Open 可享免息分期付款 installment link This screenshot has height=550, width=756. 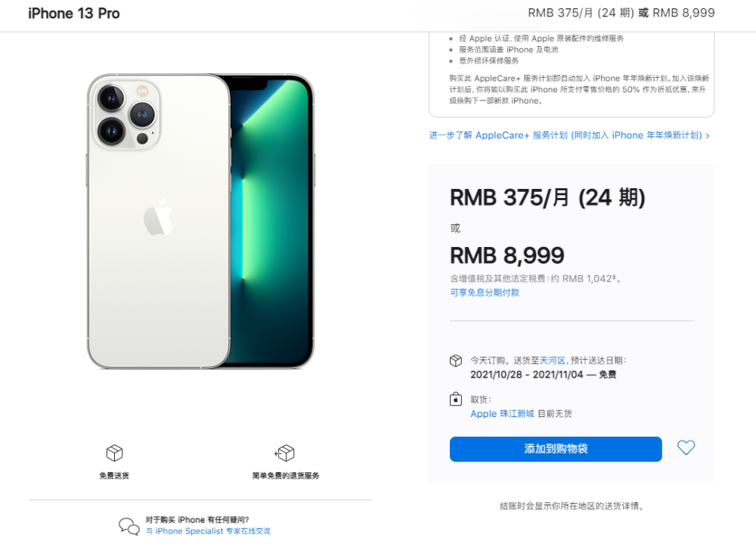[x=485, y=292]
